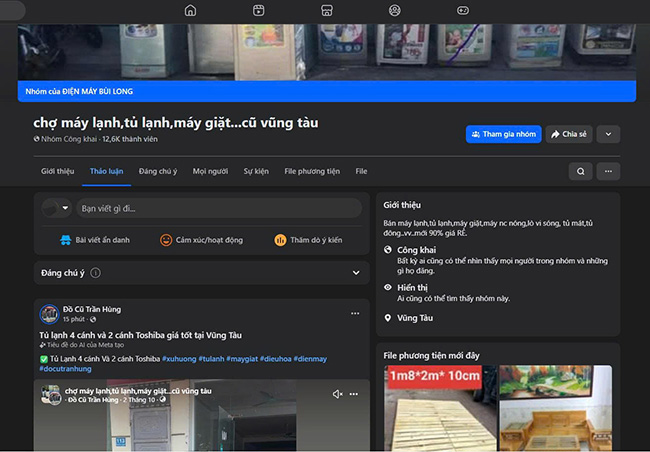
Task: Click the anonymous post mask icon
Action: tap(65, 240)
